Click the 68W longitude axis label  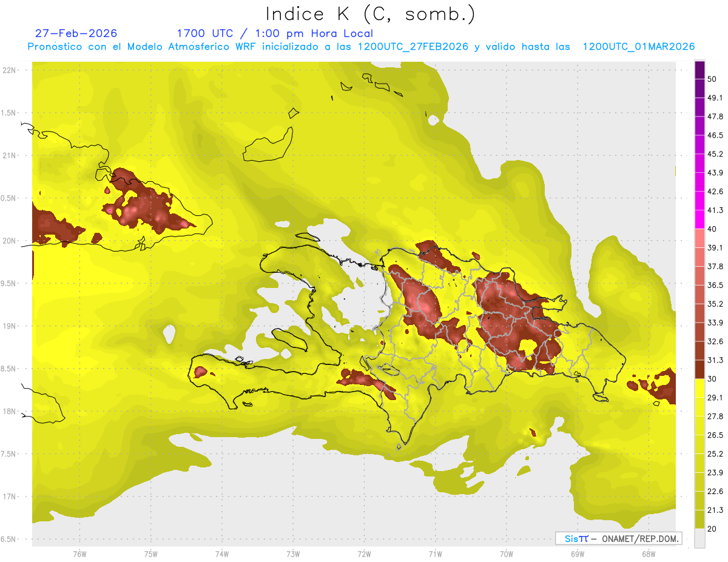coord(648,554)
